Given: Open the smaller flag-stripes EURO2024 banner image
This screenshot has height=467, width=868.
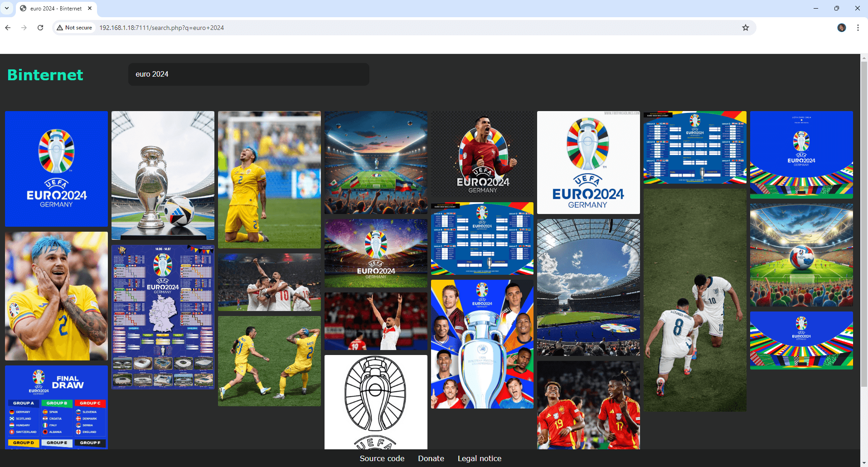Looking at the screenshot, I should 801,341.
